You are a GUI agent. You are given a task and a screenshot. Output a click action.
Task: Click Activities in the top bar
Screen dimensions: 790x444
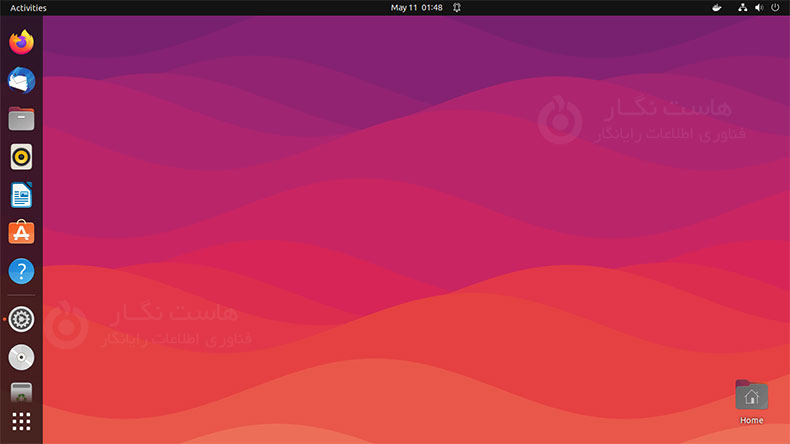28,8
